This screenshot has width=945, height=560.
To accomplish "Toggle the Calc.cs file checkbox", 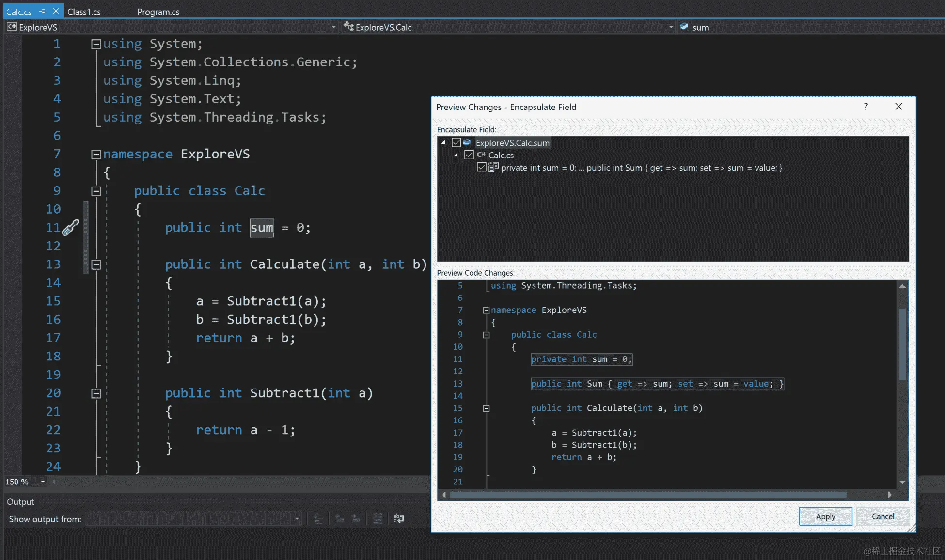I will pyautogui.click(x=469, y=155).
